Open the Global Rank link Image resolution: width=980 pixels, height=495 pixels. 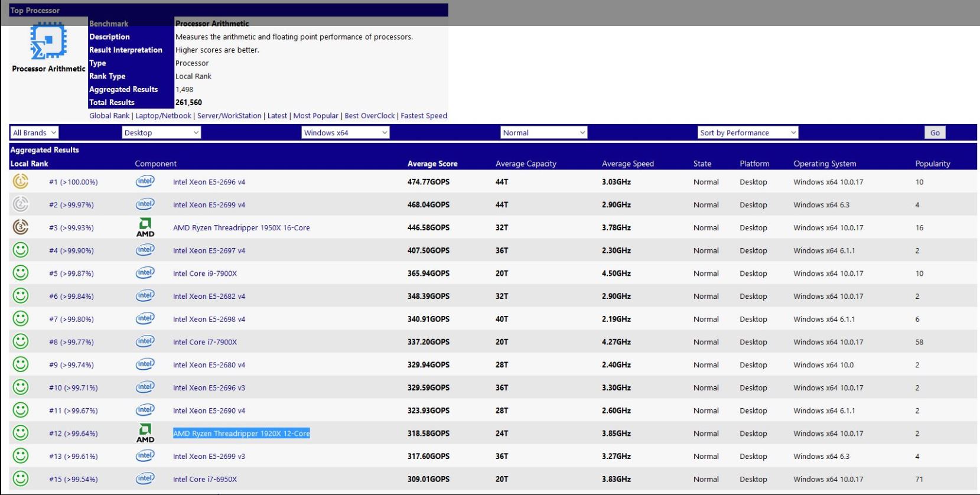click(x=109, y=116)
